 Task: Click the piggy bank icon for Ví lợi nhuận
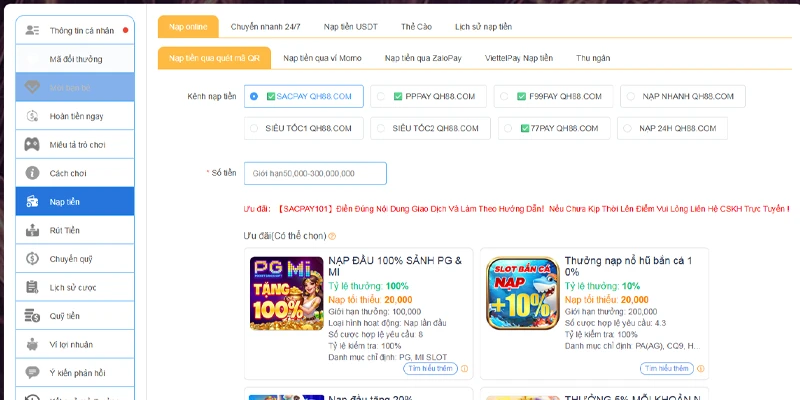pos(32,344)
